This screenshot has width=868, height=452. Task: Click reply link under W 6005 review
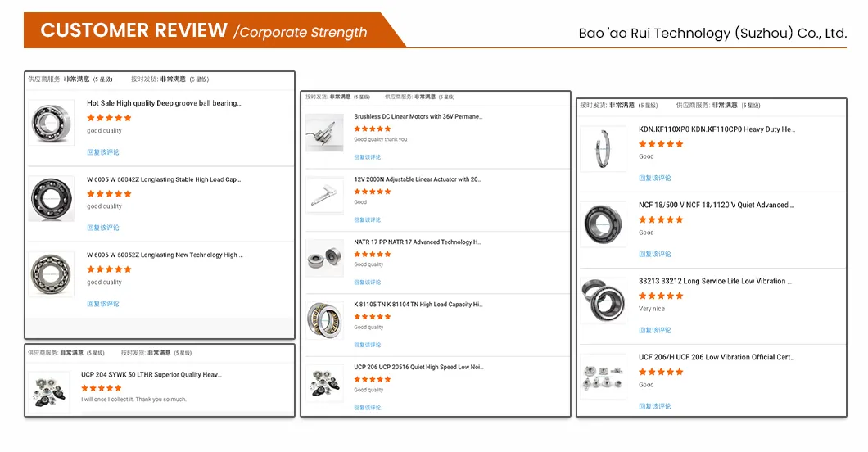(x=103, y=228)
